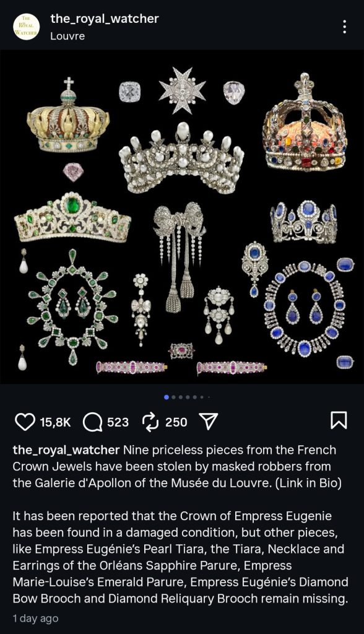
Task: View the 250 reposts count
Action: point(176,422)
